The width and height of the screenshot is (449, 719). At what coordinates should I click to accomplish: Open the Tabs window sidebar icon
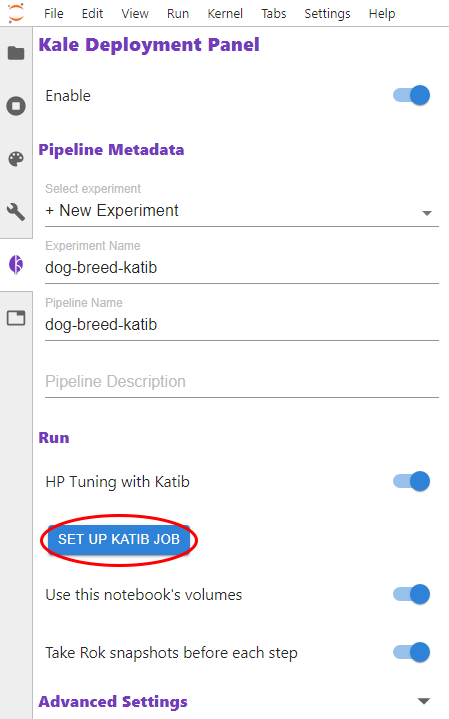(x=16, y=318)
